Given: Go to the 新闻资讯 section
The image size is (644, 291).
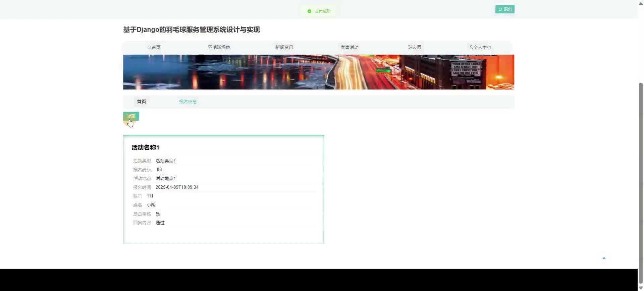Looking at the screenshot, I should pos(284,48).
